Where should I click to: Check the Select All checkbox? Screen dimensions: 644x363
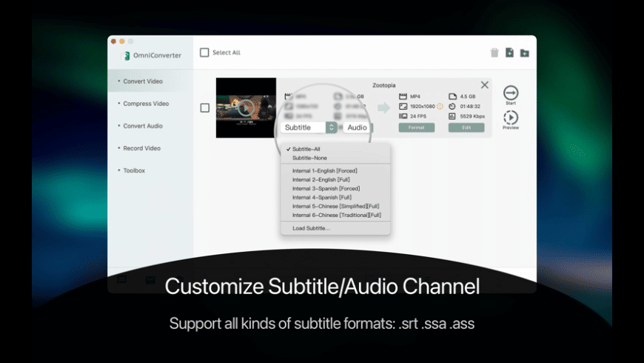tap(204, 53)
